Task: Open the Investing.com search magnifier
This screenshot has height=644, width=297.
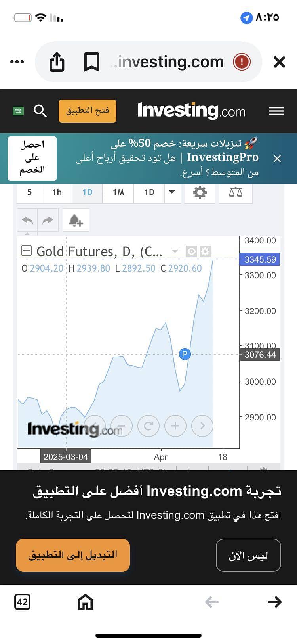Action: (x=40, y=111)
